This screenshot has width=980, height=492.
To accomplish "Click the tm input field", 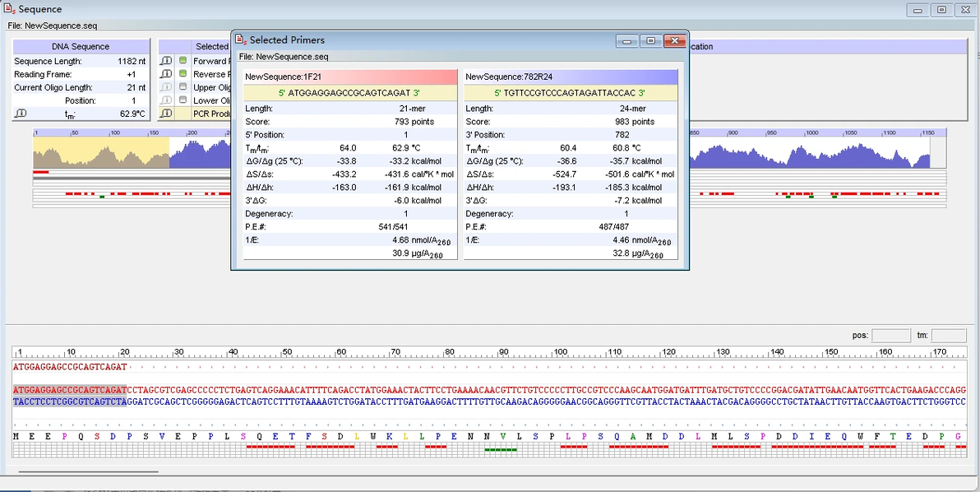I will (x=948, y=336).
